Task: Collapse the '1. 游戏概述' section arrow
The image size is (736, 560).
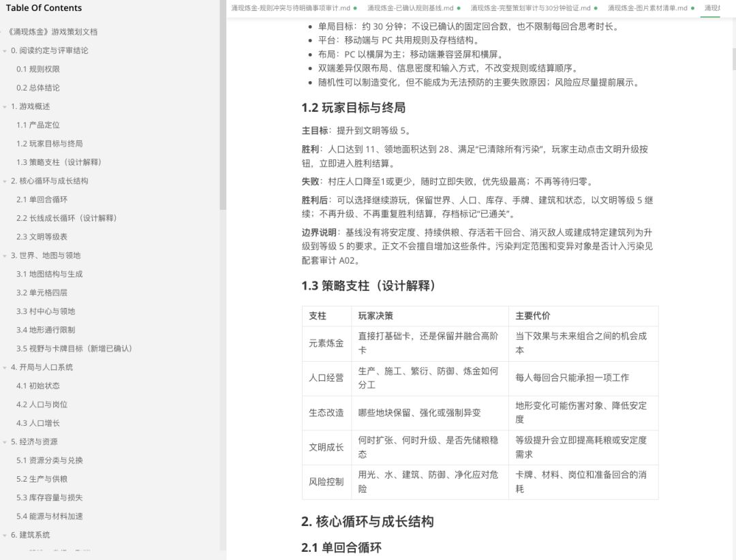Action: pyautogui.click(x=5, y=106)
